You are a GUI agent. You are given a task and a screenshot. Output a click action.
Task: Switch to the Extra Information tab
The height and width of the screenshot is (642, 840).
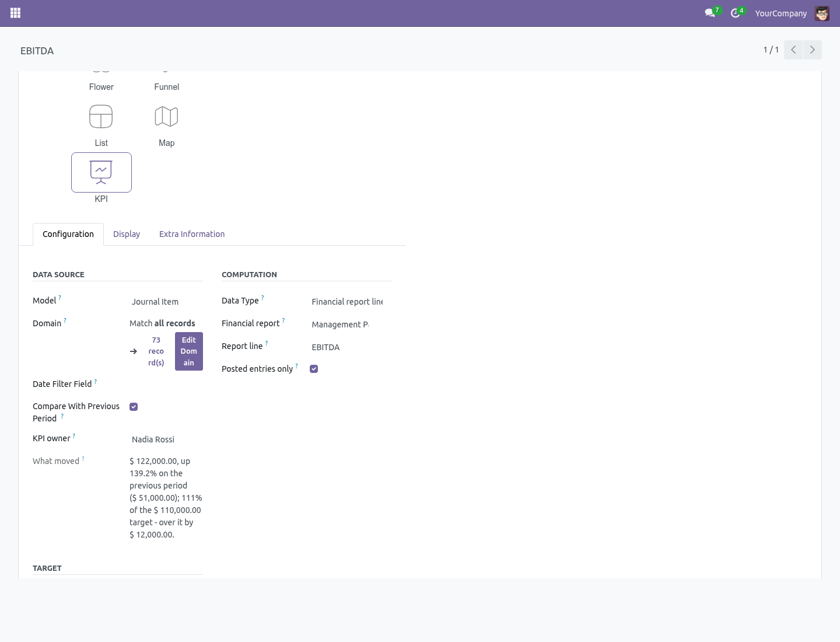pos(192,234)
